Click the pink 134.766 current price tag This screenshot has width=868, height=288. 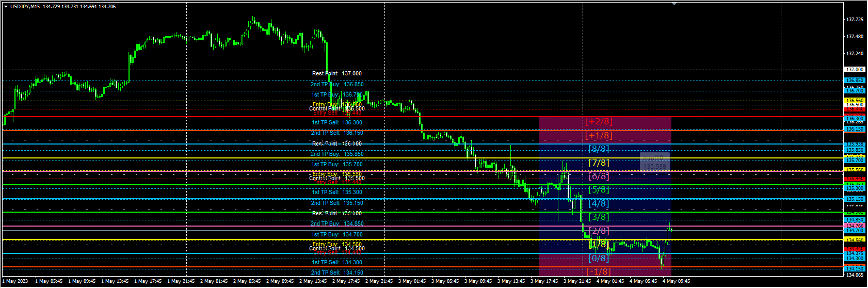855,226
